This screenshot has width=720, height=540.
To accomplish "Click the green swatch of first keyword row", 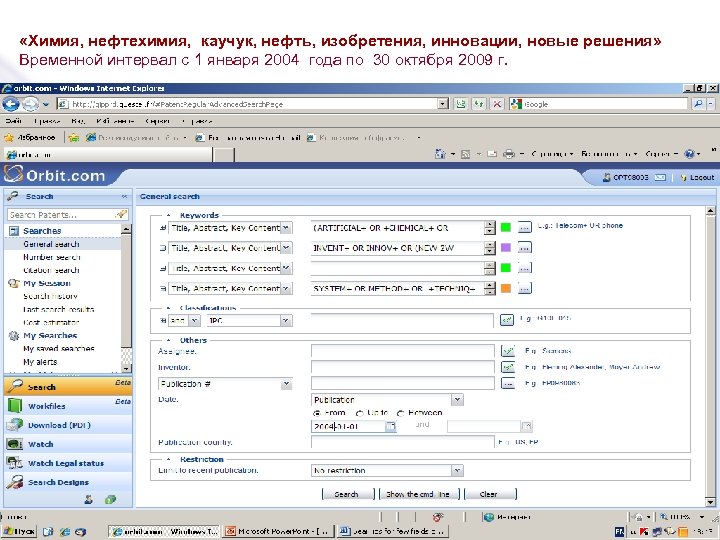I will pyautogui.click(x=506, y=227).
